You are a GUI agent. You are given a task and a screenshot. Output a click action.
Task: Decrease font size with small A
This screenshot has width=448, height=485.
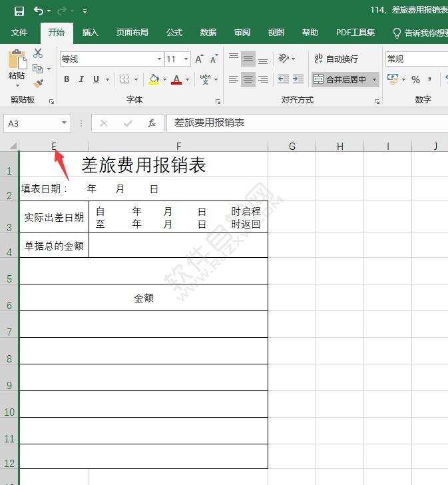pos(214,59)
